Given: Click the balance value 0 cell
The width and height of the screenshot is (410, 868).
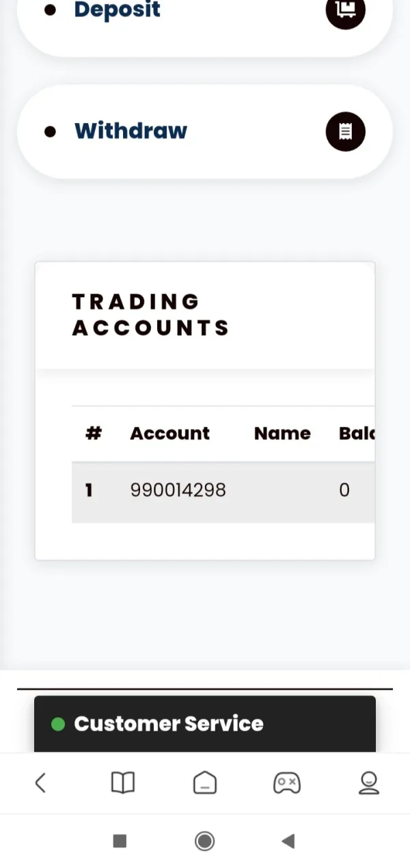Looking at the screenshot, I should [344, 490].
